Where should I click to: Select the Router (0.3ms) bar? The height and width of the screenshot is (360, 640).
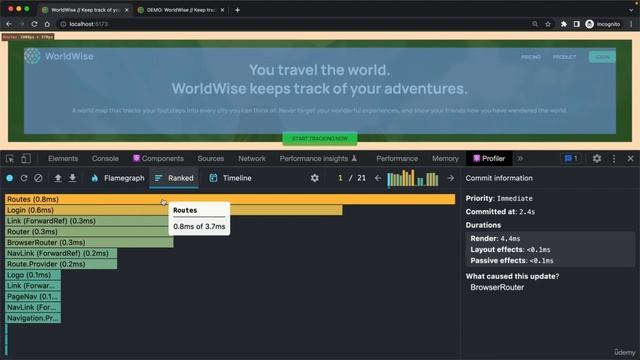pyautogui.click(x=89, y=232)
